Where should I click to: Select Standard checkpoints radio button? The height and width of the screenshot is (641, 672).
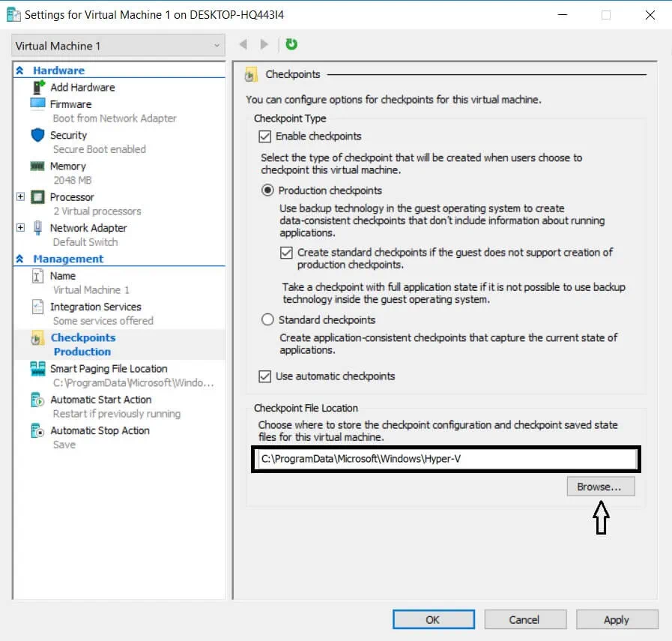pyautogui.click(x=267, y=320)
